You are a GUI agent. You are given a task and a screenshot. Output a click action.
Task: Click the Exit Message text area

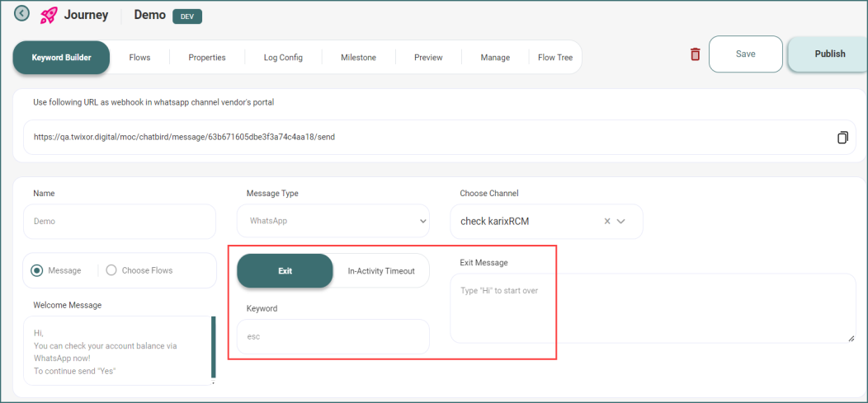pos(652,308)
